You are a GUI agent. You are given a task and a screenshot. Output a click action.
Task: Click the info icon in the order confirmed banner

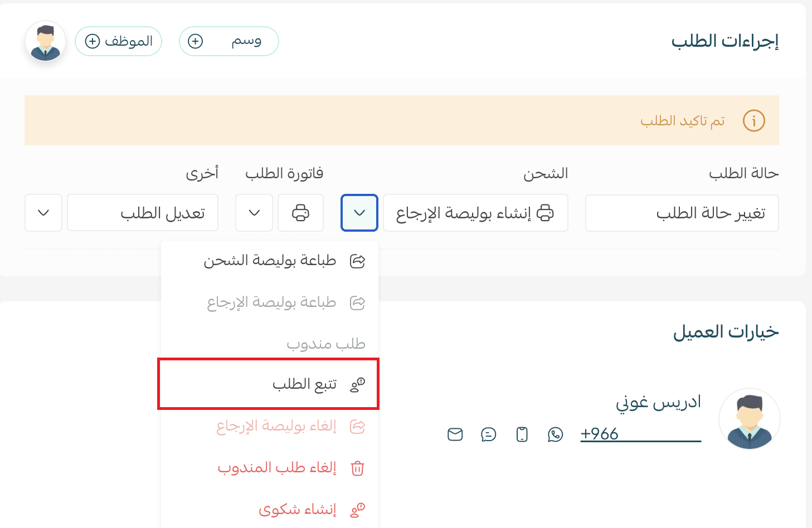click(753, 120)
